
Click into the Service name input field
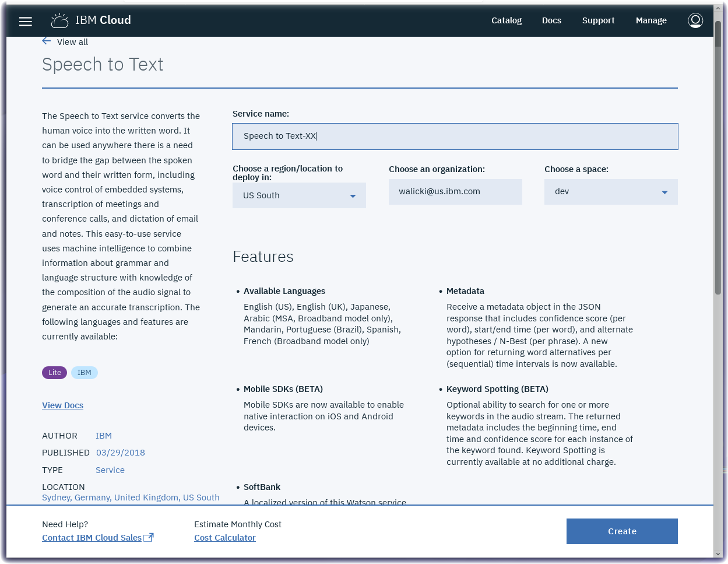455,136
